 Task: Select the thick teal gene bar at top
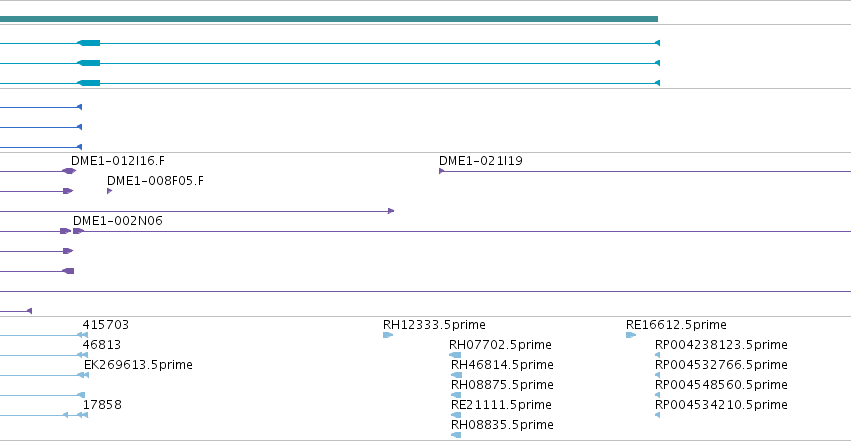click(x=329, y=19)
